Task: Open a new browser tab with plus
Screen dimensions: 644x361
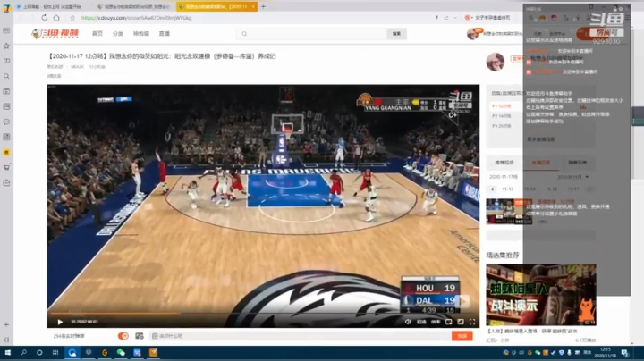Action: pyautogui.click(x=263, y=6)
